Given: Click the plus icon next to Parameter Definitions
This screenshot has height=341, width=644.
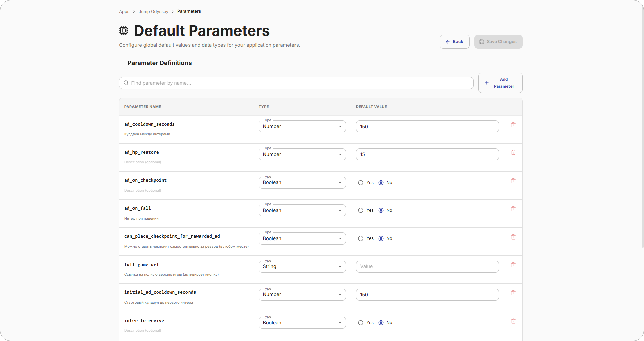Looking at the screenshot, I should [x=122, y=63].
